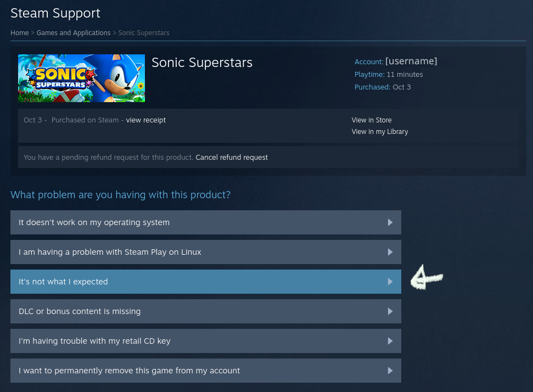Click View in Store link

click(x=372, y=120)
